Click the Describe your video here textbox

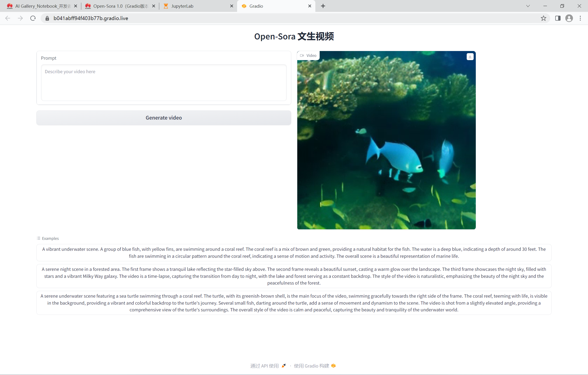point(164,83)
